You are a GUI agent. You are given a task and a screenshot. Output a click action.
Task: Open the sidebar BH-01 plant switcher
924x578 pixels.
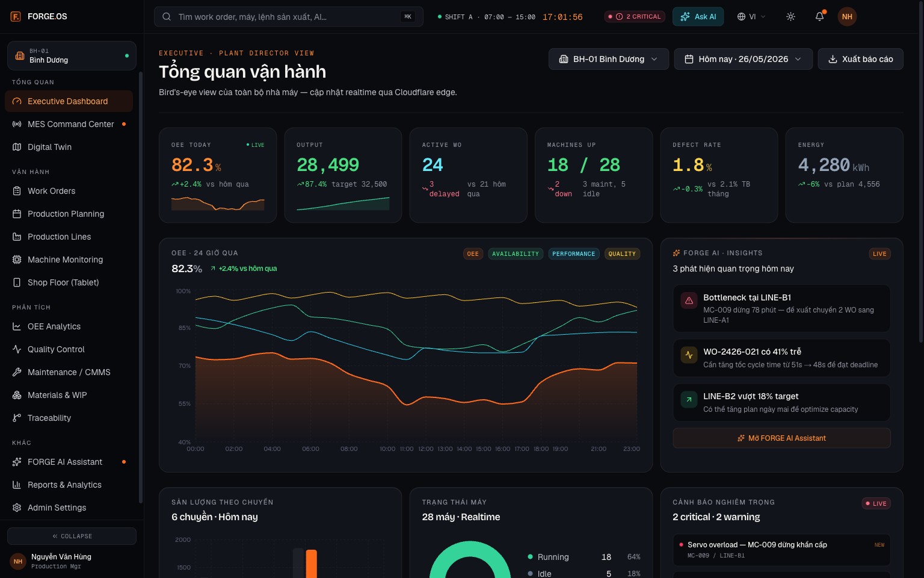[x=72, y=55]
